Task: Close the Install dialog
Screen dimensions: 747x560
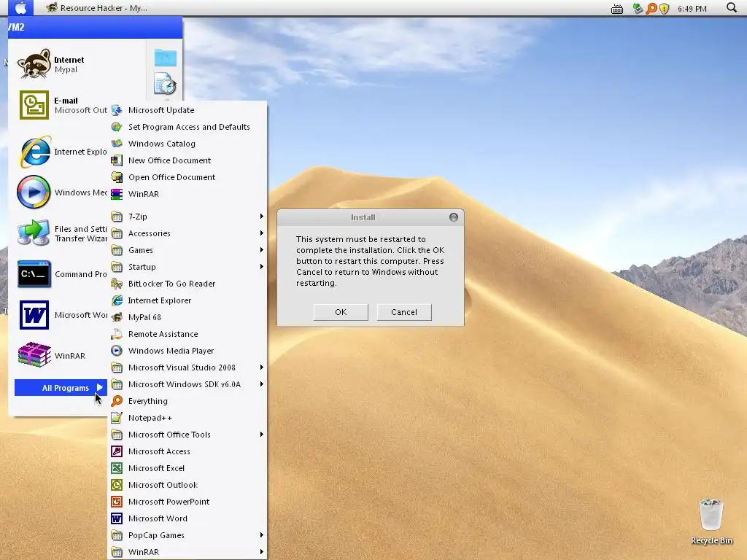Action: click(454, 217)
